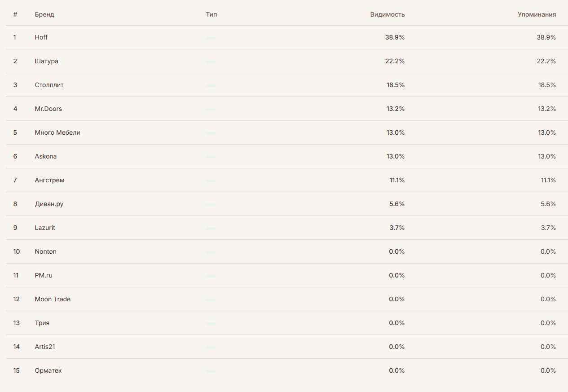Click the Тип column header
The width and height of the screenshot is (568, 392).
(x=211, y=14)
